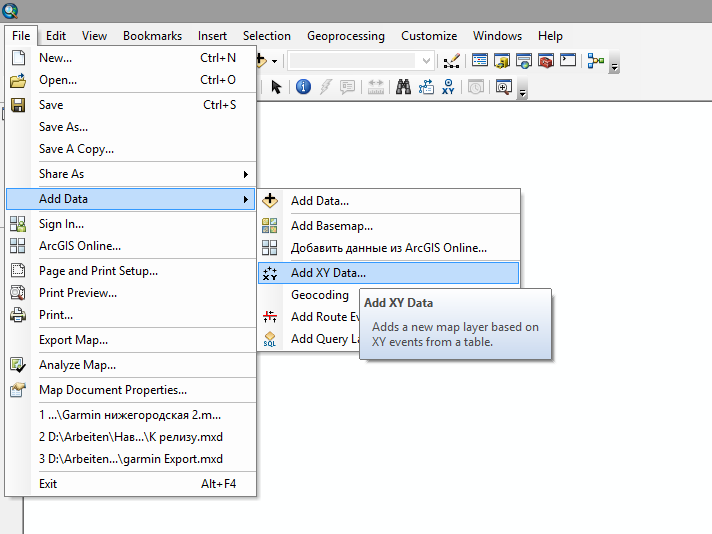
Task: Click the Go To XY toolbar icon
Action: coord(450,87)
